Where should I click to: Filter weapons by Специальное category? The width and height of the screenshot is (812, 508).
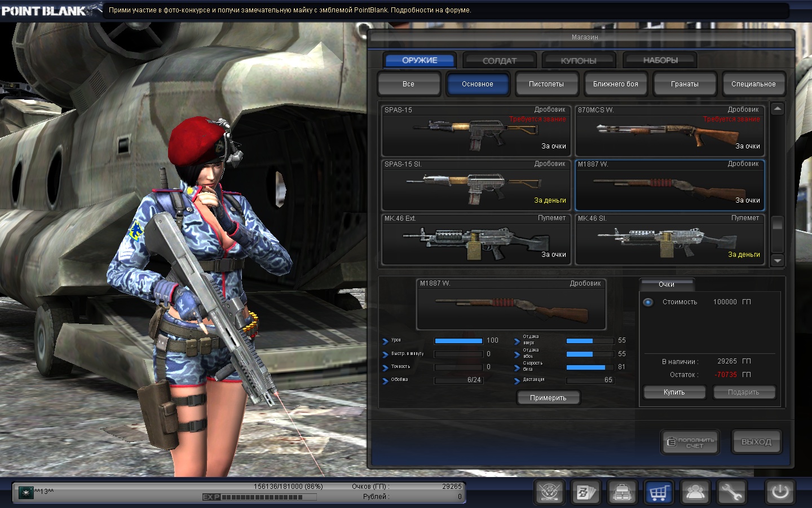click(753, 84)
